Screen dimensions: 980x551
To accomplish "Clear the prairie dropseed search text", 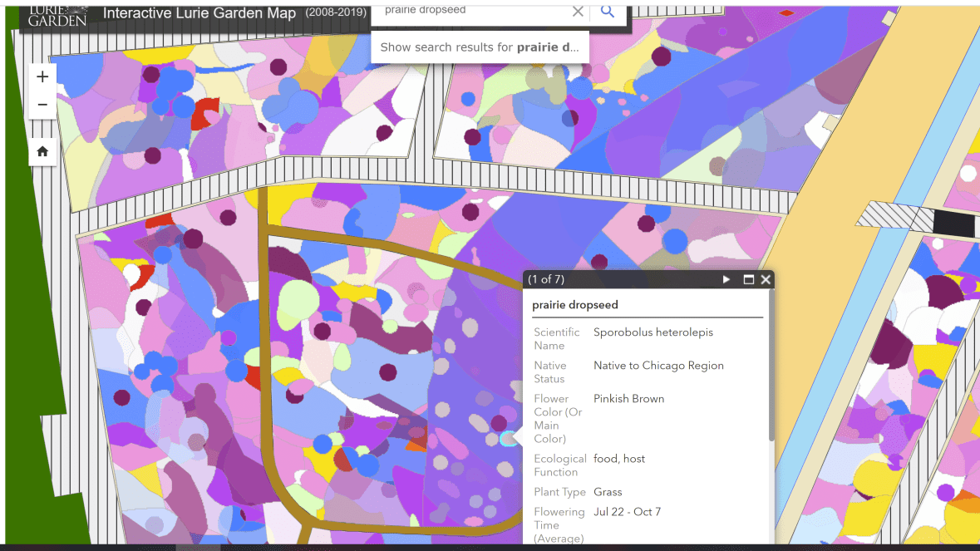I will coord(578,12).
